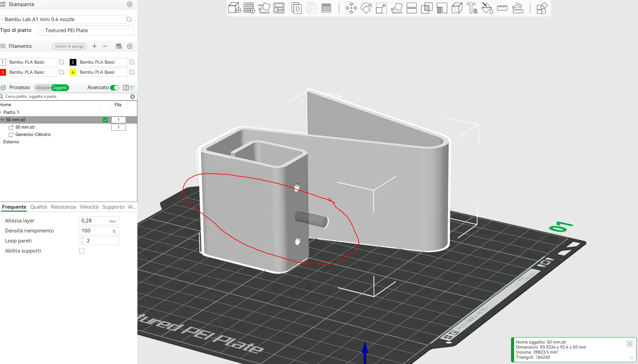
Task: Open the Qualità tab
Action: (x=39, y=207)
